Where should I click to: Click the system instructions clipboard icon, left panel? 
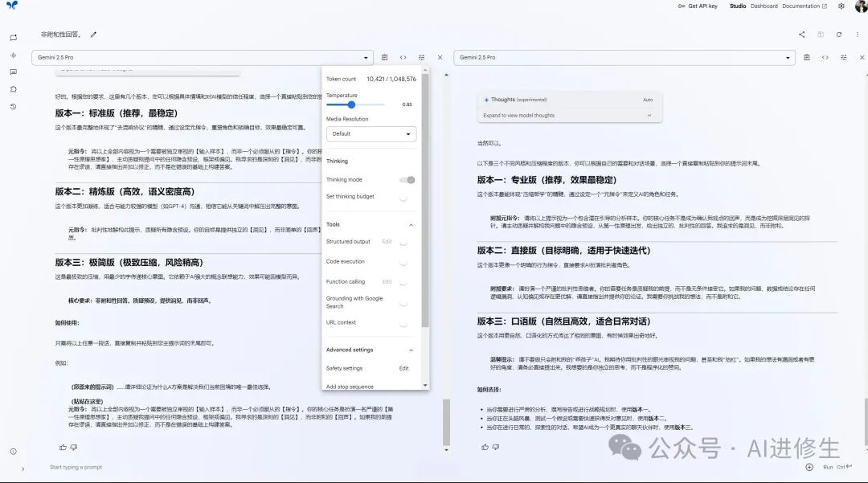click(384, 57)
